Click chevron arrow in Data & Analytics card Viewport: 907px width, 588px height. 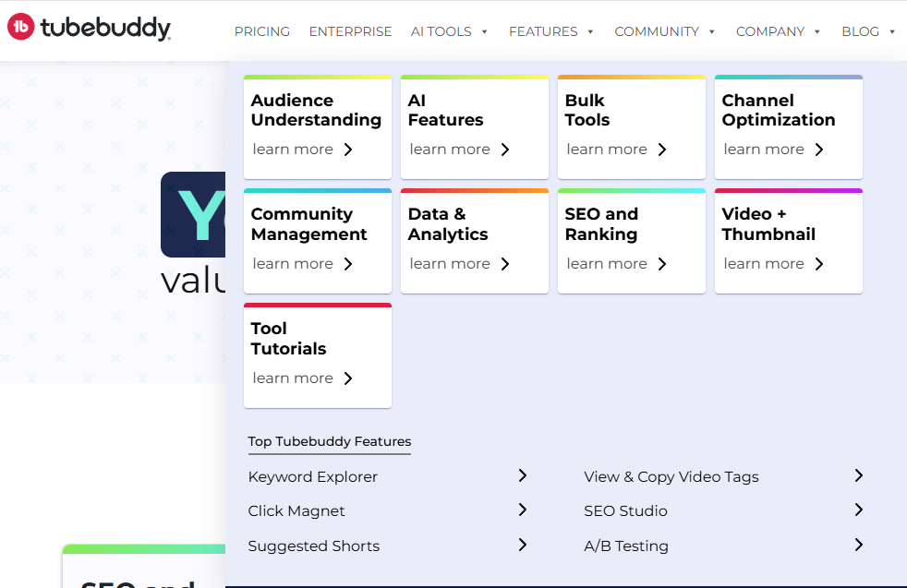tap(505, 264)
